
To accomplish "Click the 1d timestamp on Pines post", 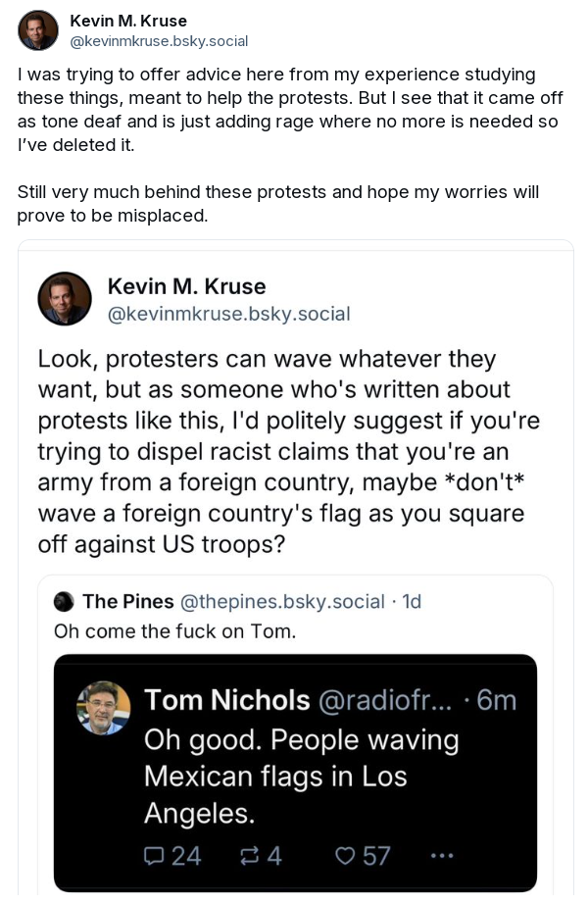I will [x=412, y=601].
